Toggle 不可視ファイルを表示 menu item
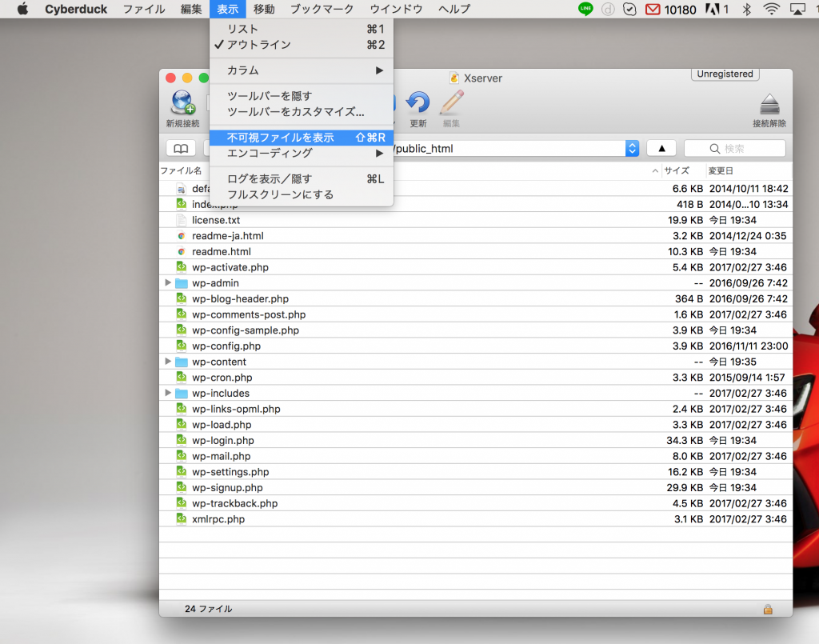The image size is (819, 644). point(280,138)
